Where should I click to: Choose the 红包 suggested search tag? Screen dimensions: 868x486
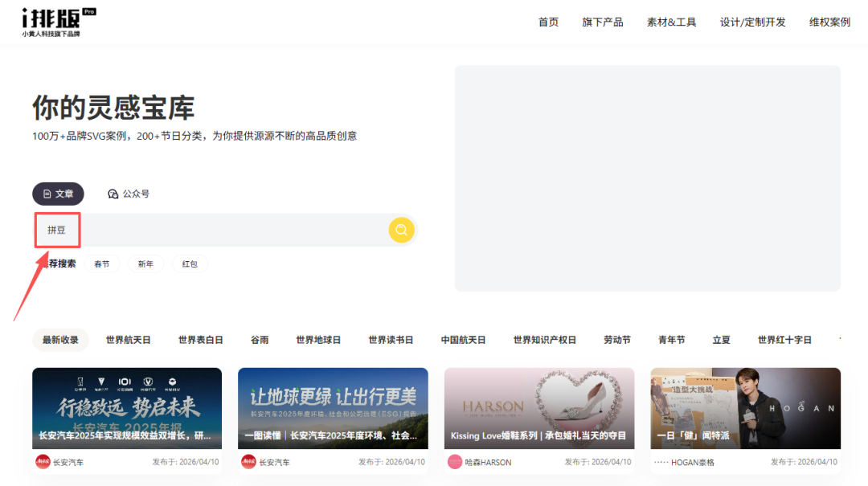coord(190,264)
